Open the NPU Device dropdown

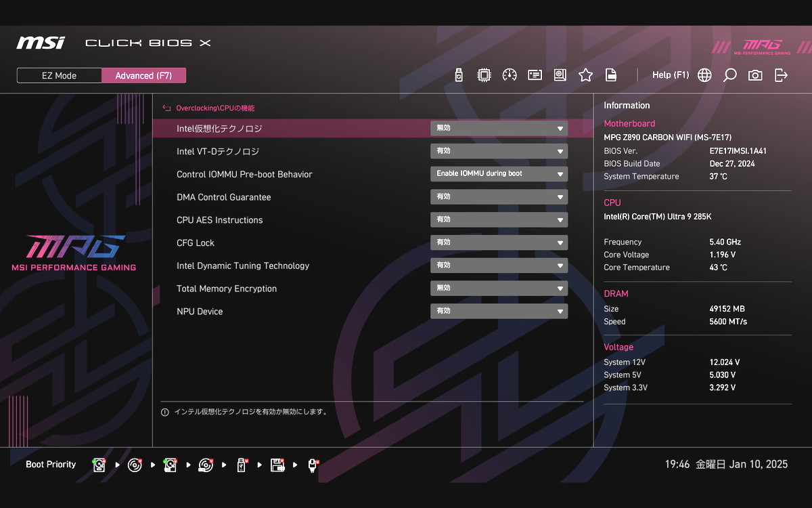tap(499, 312)
